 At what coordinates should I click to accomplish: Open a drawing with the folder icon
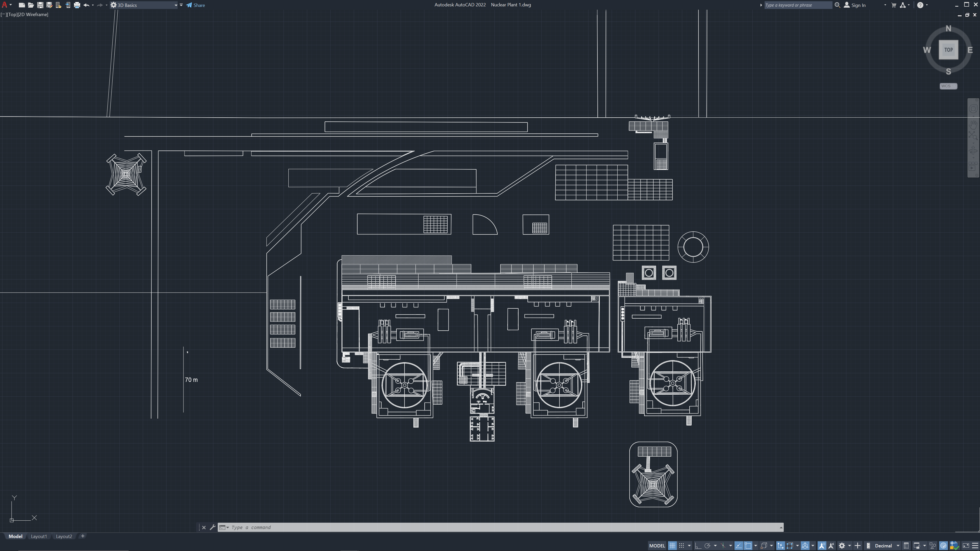click(x=31, y=5)
